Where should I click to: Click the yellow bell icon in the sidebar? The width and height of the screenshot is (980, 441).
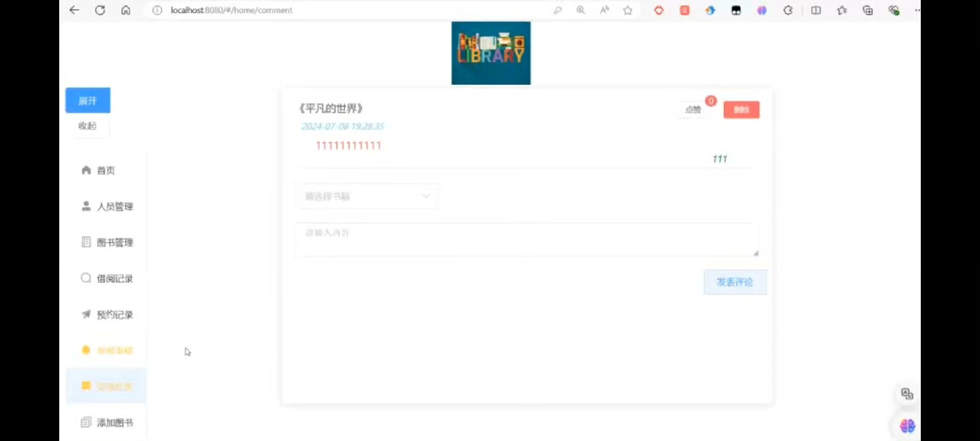coord(86,350)
